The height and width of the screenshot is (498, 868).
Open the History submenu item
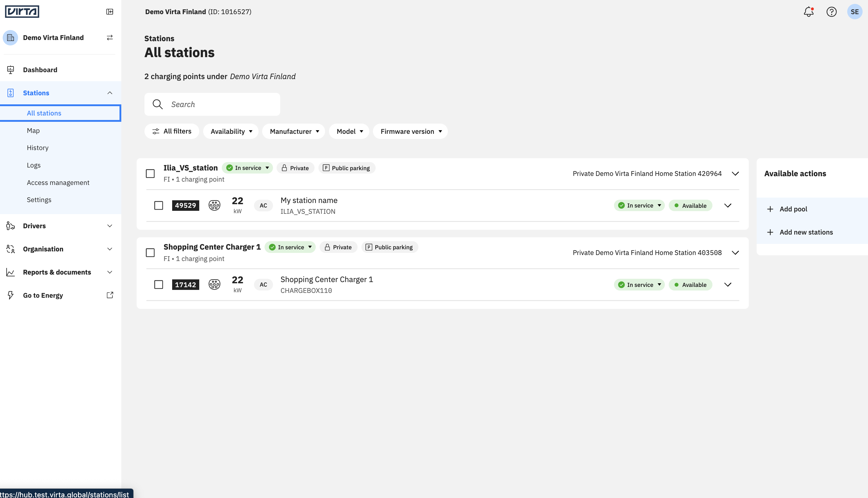pyautogui.click(x=38, y=148)
